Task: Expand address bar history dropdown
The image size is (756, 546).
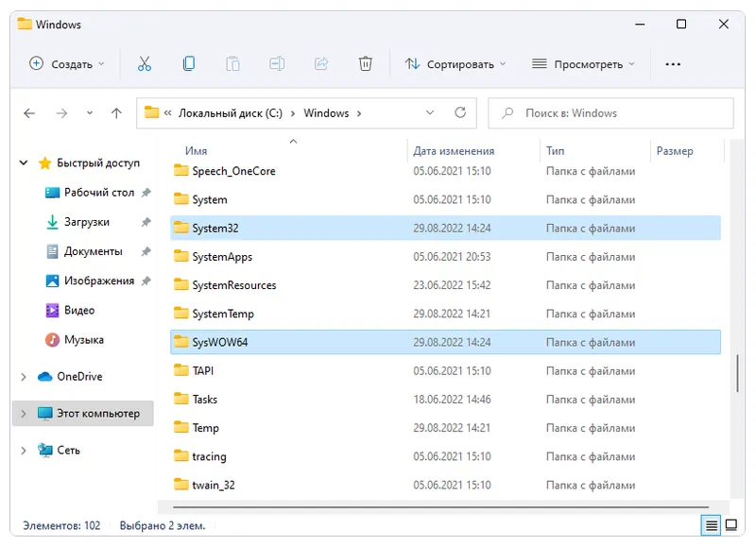Action: (430, 112)
